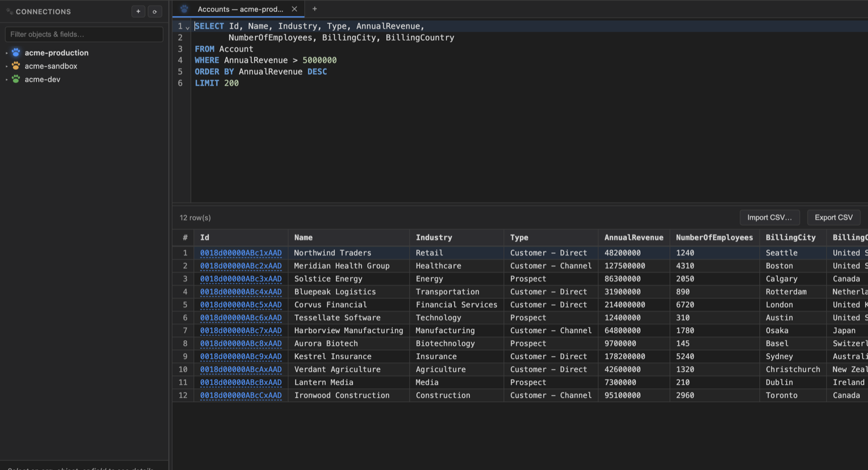
Task: Select the Kestrel Insurance cell
Action: [x=349, y=357]
